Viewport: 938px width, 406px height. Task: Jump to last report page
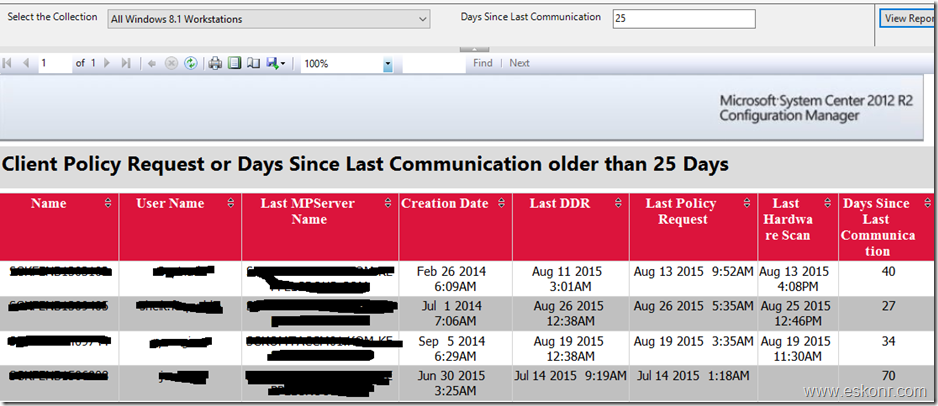point(126,63)
